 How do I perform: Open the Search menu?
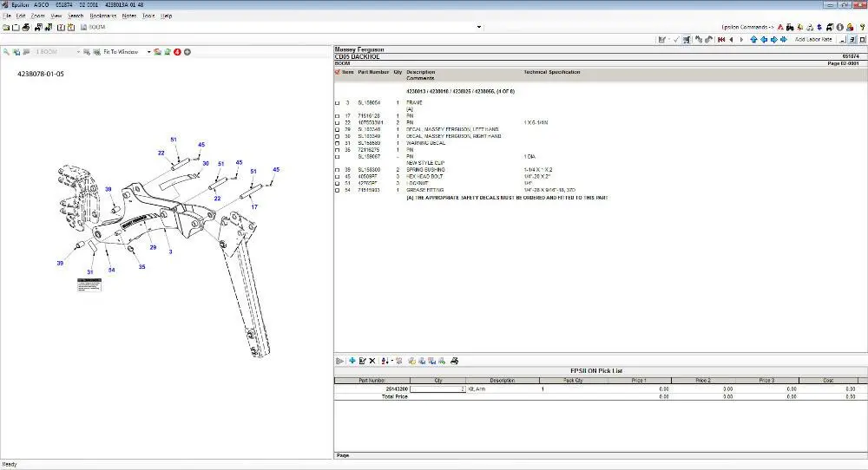pos(76,16)
